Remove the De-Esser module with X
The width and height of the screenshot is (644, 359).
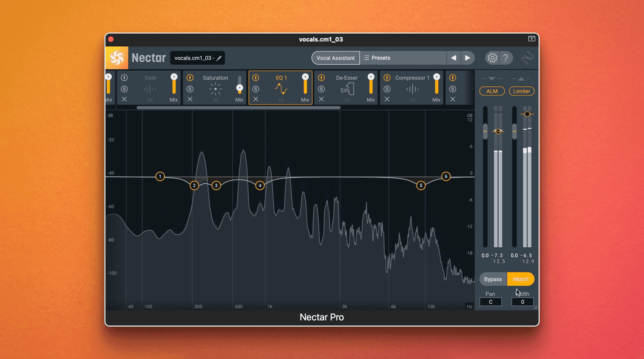tap(321, 99)
